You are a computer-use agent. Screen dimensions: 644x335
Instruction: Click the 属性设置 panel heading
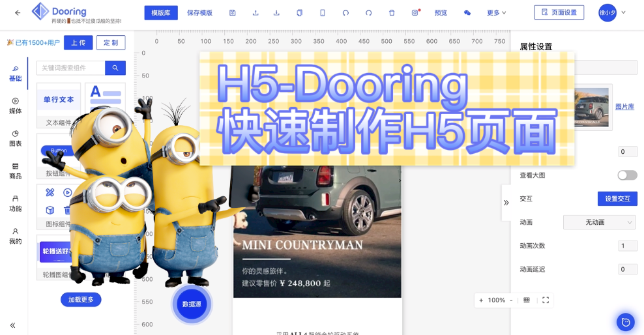point(536,46)
